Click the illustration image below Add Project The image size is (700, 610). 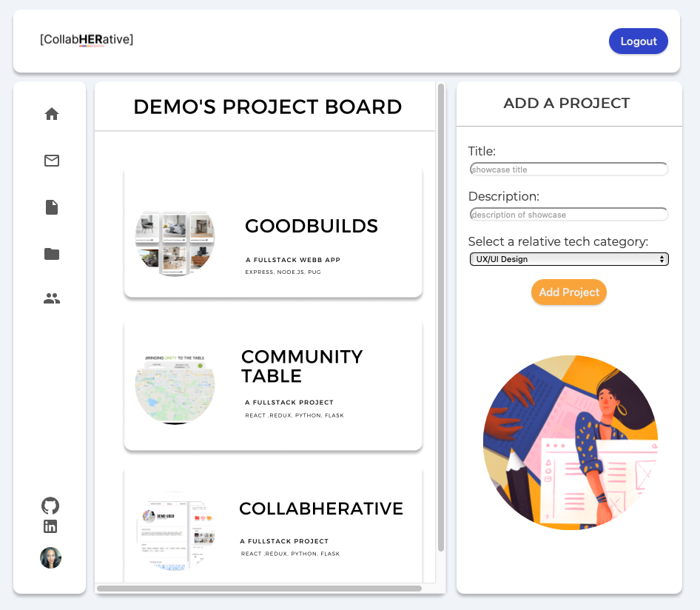point(570,443)
